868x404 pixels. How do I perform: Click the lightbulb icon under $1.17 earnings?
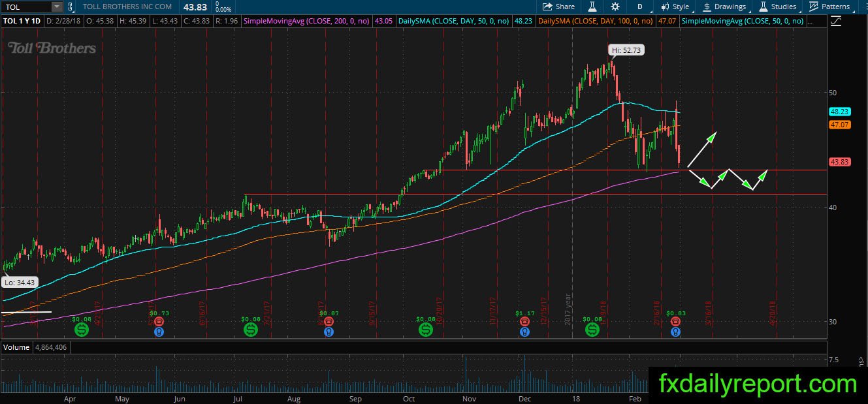pyautogui.click(x=524, y=332)
